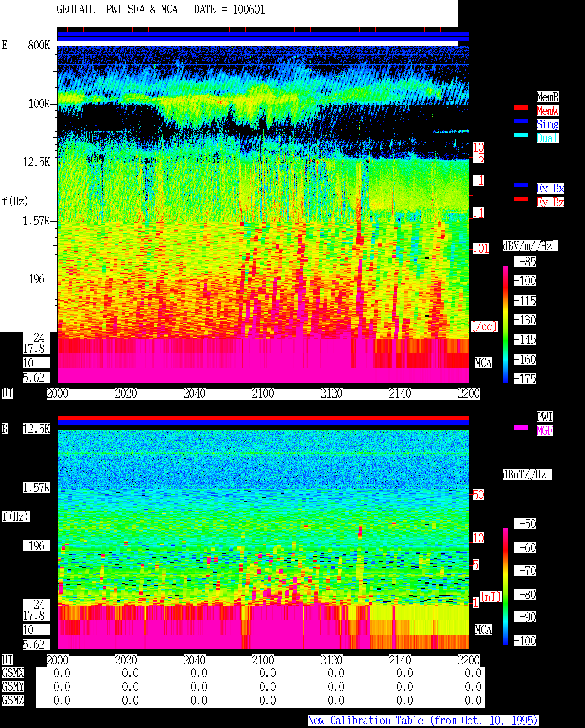Click the 800K frequency axis label
Image resolution: width=585 pixels, height=728 pixels.
pyautogui.click(x=39, y=45)
